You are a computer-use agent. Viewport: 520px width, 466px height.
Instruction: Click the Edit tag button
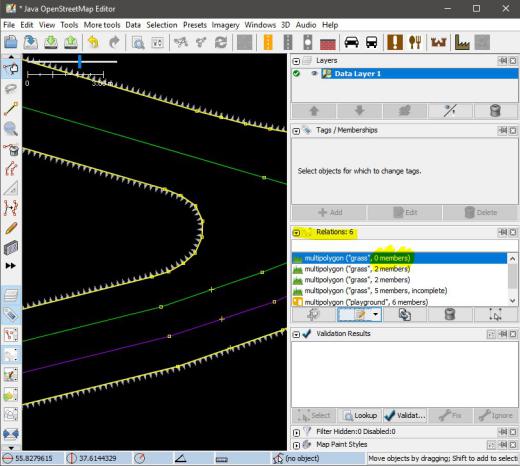pos(405,212)
